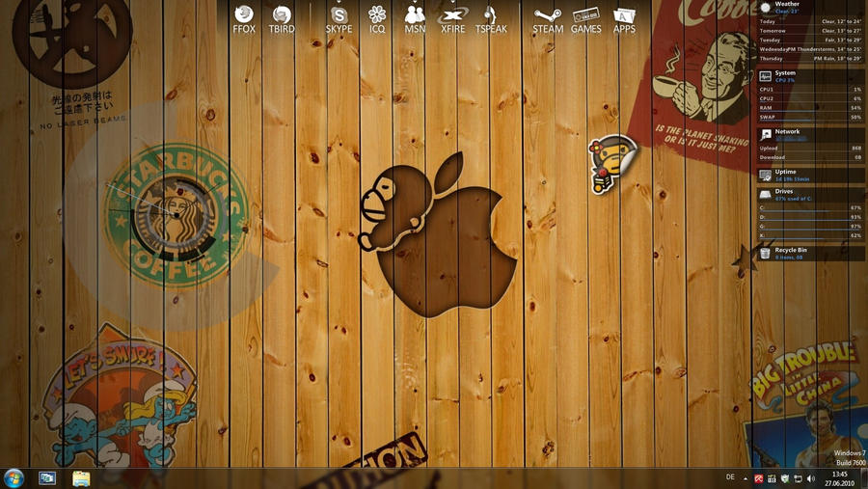Open the Recycle Bin widget icon
This screenshot has height=489, width=868.
765,253
